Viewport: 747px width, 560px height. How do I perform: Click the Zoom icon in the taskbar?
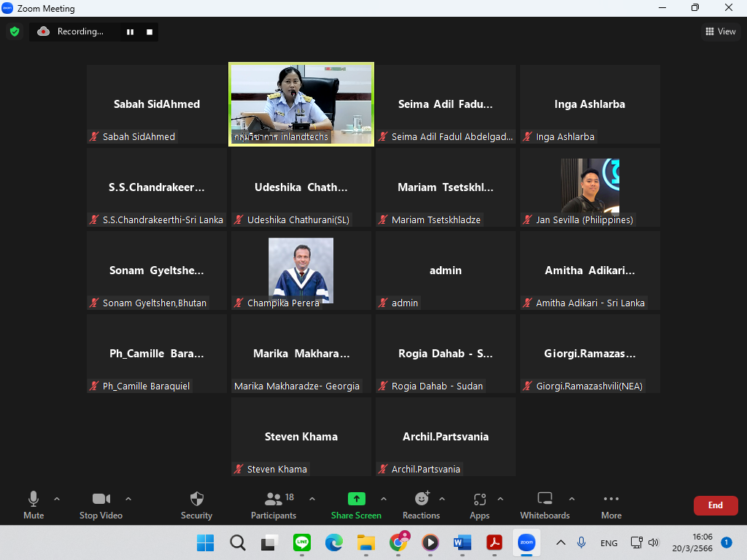pyautogui.click(x=527, y=542)
